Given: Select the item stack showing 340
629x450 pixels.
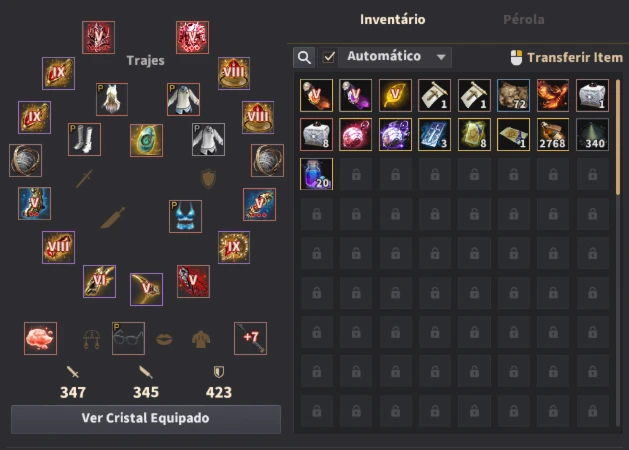Looking at the screenshot, I should (592, 134).
